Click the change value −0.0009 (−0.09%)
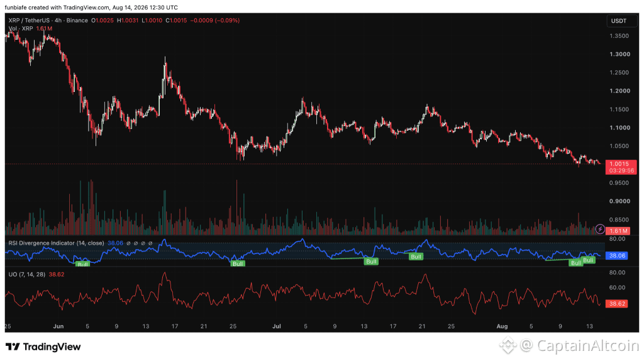Image resolution: width=644 pixels, height=361 pixels. (x=215, y=21)
